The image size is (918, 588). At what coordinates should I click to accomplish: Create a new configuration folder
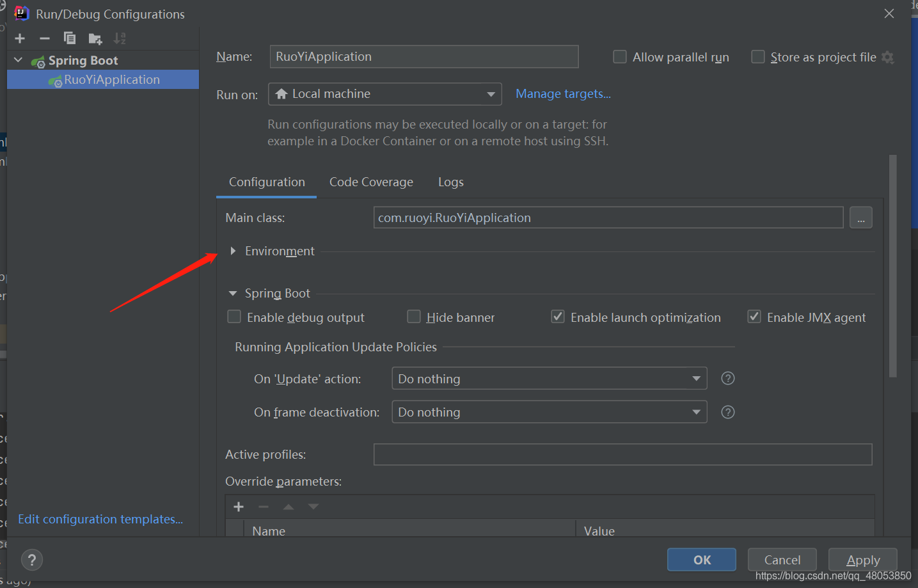(x=94, y=38)
